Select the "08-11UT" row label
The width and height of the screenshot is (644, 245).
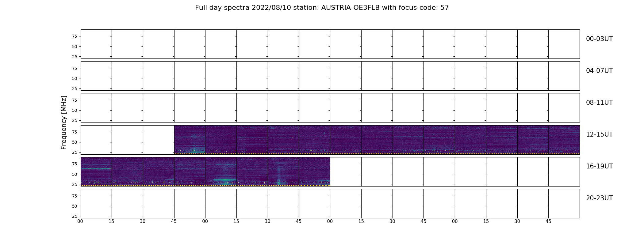click(x=599, y=103)
